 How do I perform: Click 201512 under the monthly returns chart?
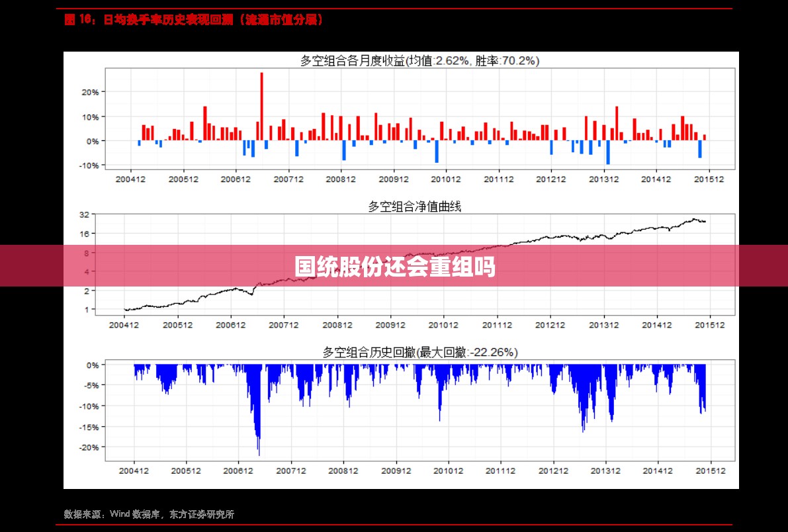coord(709,179)
